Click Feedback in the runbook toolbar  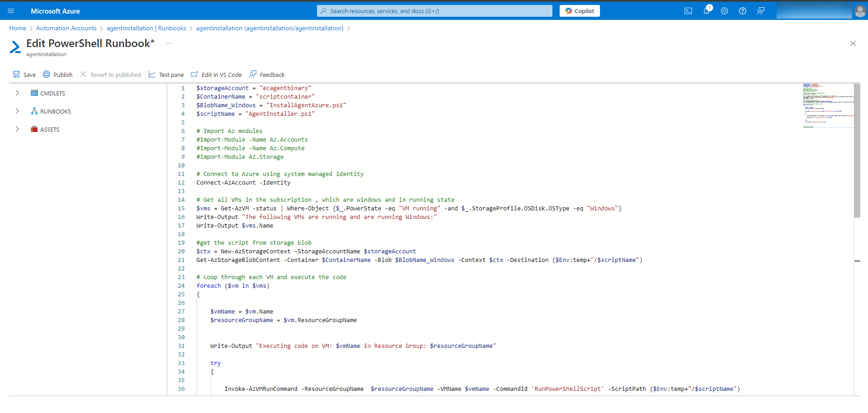[267, 75]
